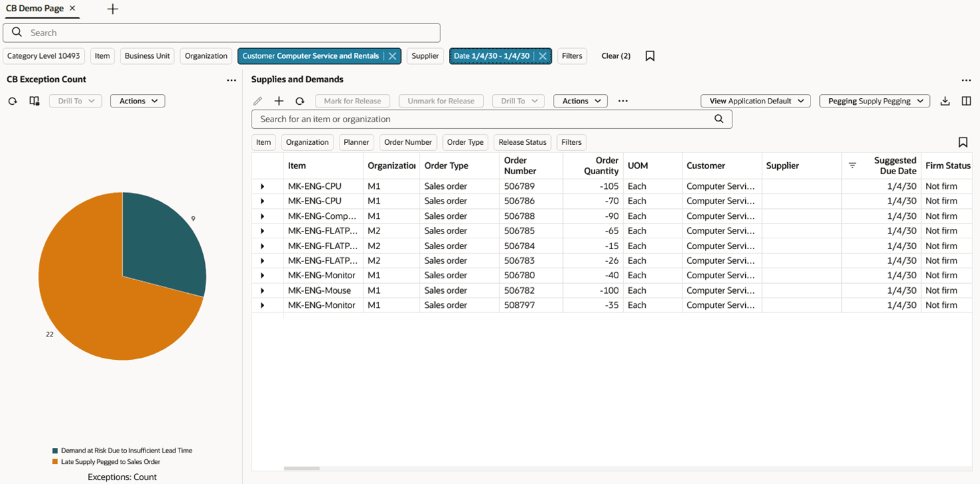This screenshot has width=980, height=484.
Task: Click the bookmark icon beside Clear (2)
Action: (x=650, y=56)
